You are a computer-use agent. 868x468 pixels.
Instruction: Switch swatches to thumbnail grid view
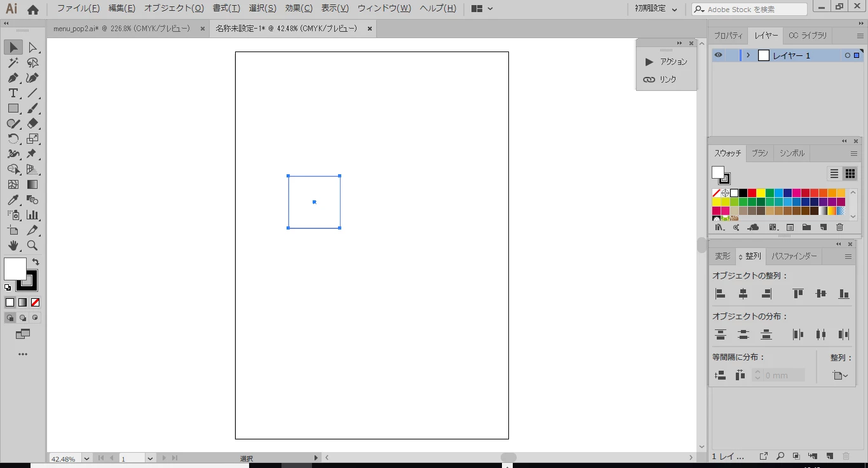850,174
